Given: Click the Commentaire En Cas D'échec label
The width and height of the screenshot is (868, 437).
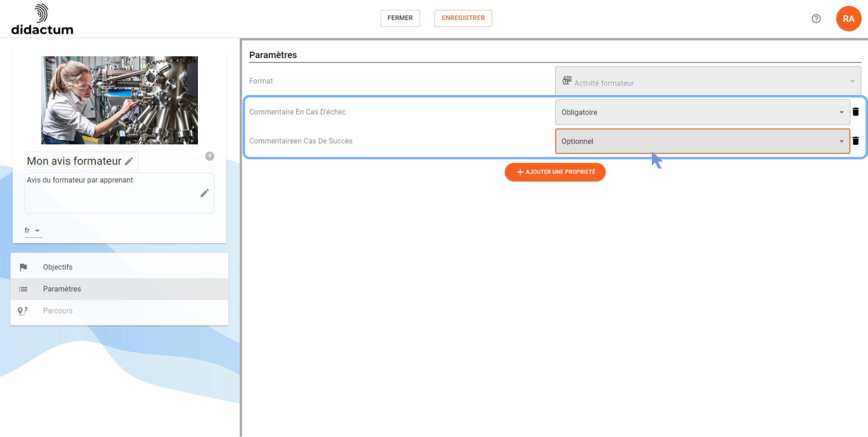Looking at the screenshot, I should pos(298,112).
